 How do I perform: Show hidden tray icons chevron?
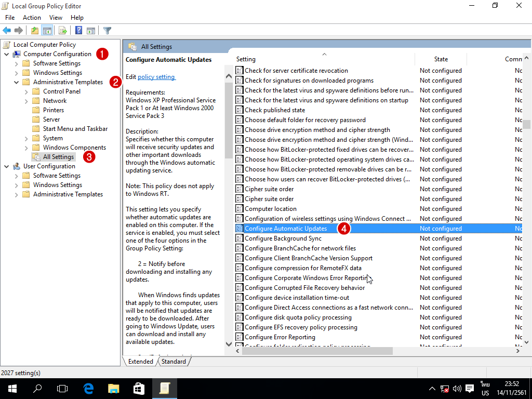click(x=432, y=389)
